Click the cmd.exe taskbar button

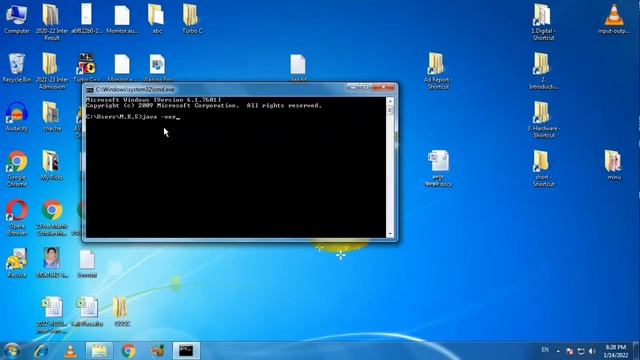[x=186, y=351]
